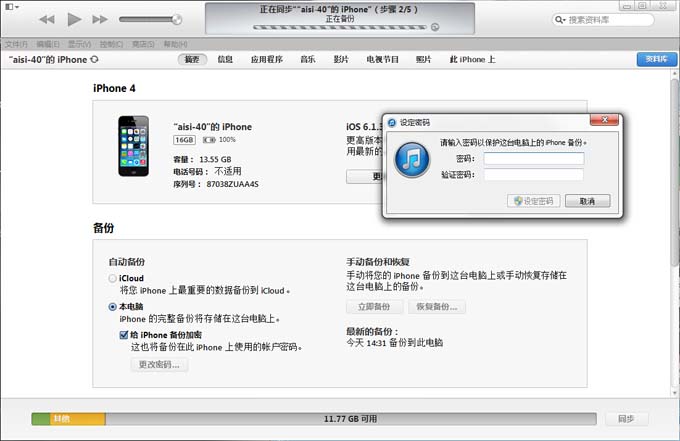Click the serial number 87038ZUAA4S
The width and height of the screenshot is (680, 441).
[232, 184]
